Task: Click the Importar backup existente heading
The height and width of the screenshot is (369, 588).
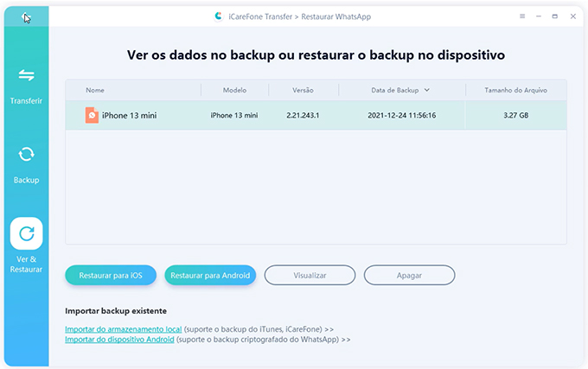Action: pyautogui.click(x=116, y=311)
